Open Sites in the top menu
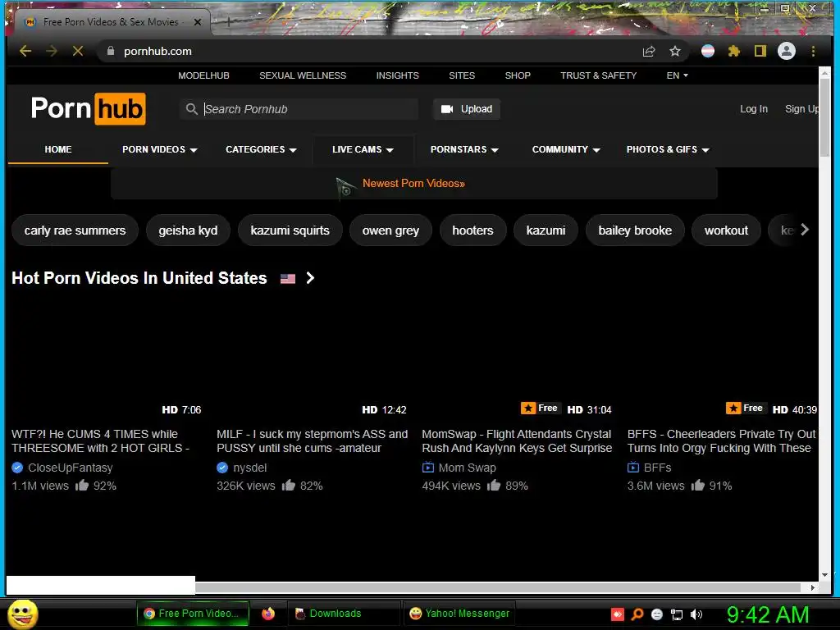Screen dimensions: 840x630 tap(462, 75)
